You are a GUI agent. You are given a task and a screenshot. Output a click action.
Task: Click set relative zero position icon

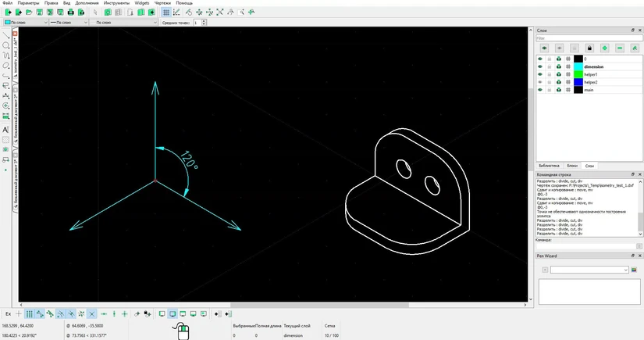tap(137, 313)
